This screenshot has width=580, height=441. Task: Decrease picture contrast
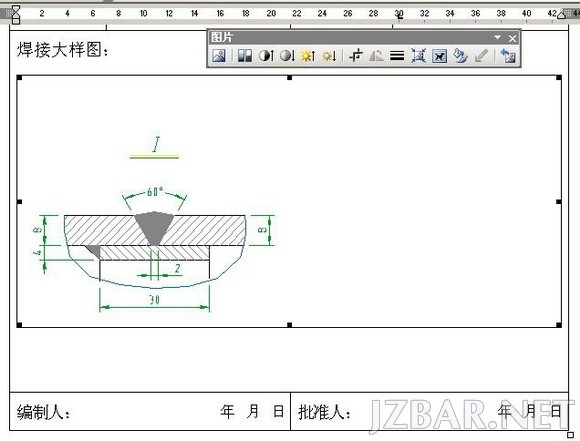[287, 56]
